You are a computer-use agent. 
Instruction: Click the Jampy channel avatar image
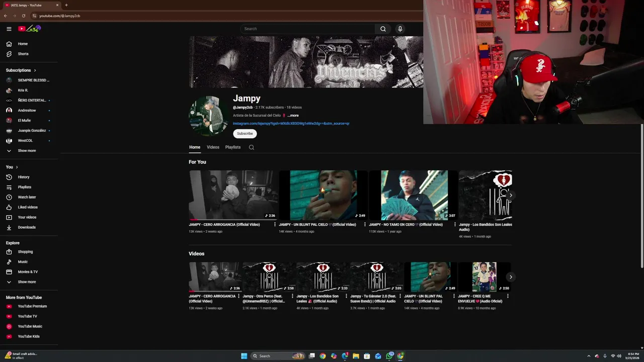pyautogui.click(x=208, y=116)
